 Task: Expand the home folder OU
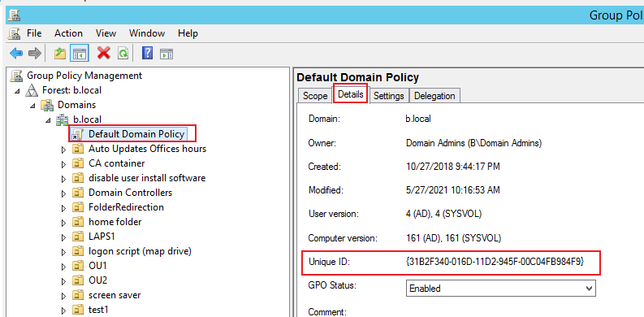pyautogui.click(x=63, y=223)
